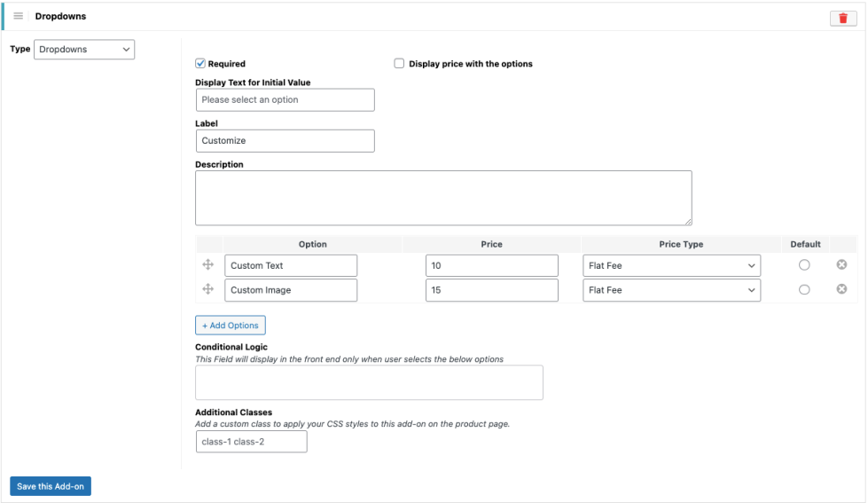Click inside the Description text area
868x503 pixels.
[443, 198]
